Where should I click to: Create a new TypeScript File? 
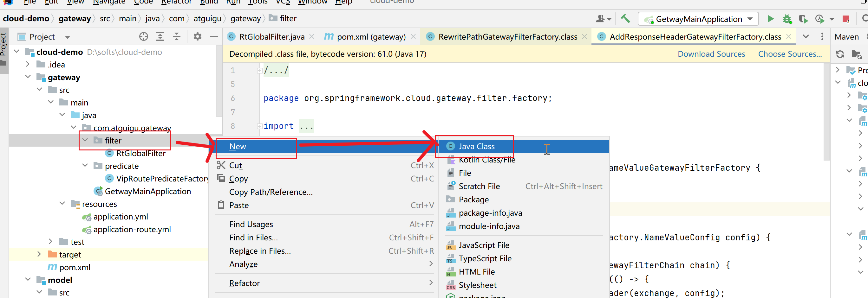(524, 258)
